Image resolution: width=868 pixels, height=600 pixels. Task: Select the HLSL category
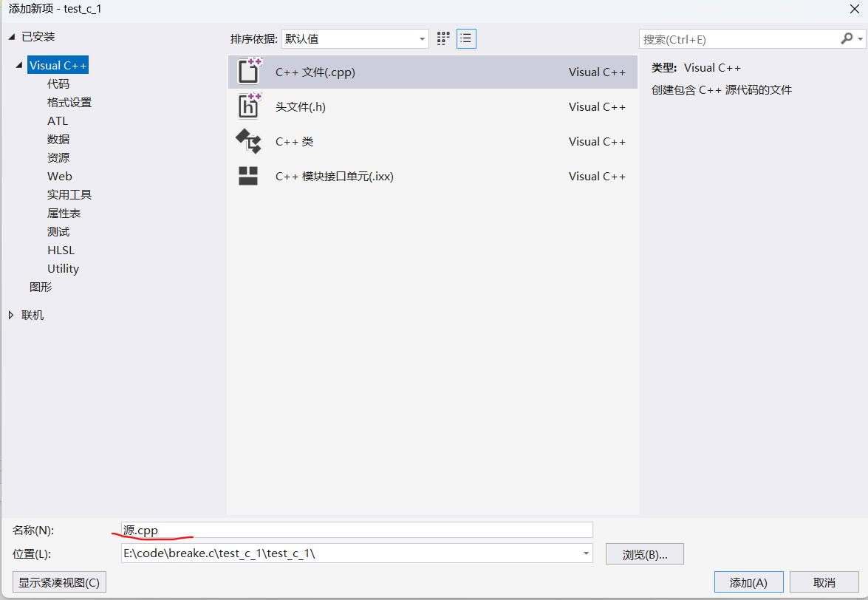pyautogui.click(x=61, y=250)
